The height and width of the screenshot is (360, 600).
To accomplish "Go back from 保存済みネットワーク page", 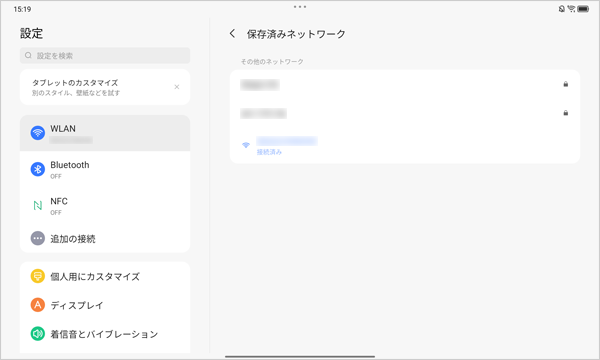I will [x=232, y=34].
